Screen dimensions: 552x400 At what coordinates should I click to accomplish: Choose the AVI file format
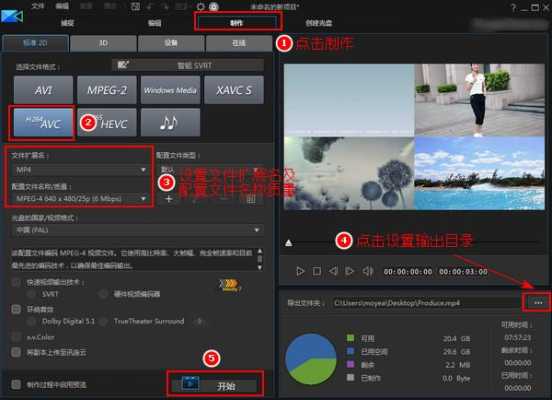(43, 90)
